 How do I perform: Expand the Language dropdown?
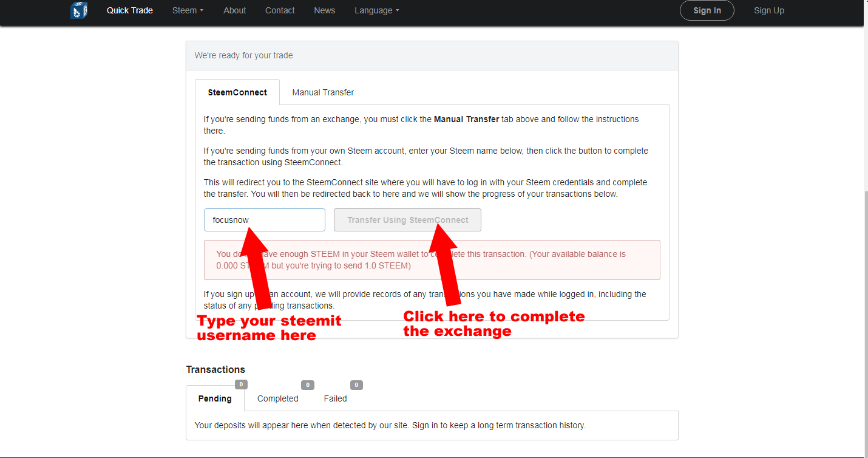coord(377,10)
